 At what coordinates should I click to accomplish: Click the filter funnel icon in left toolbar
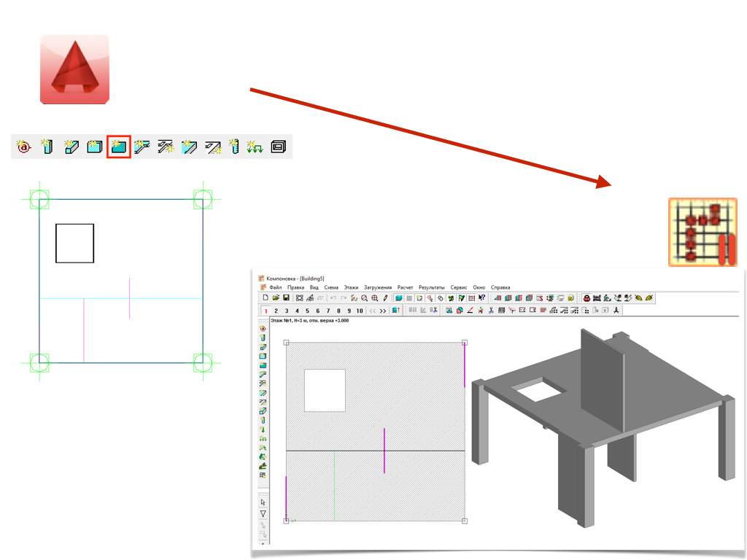(x=263, y=513)
